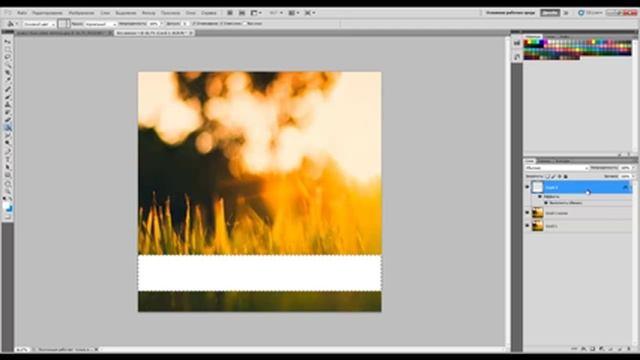
Task: Toggle the Смеж.пикс (contiguous) checkbox
Action: click(222, 24)
